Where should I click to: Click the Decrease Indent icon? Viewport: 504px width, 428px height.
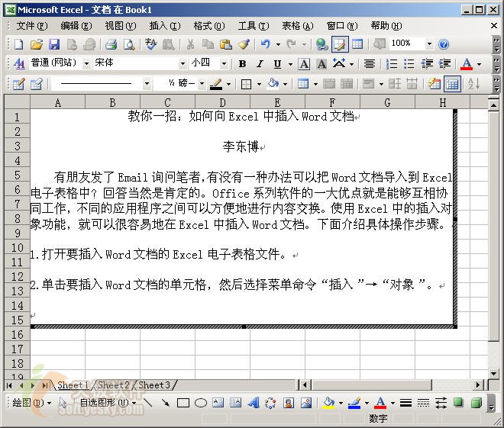[x=427, y=64]
